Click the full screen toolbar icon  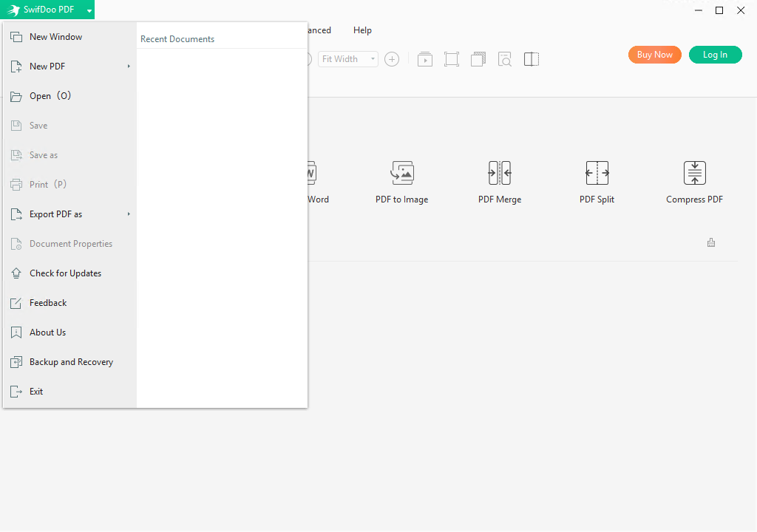pos(452,59)
